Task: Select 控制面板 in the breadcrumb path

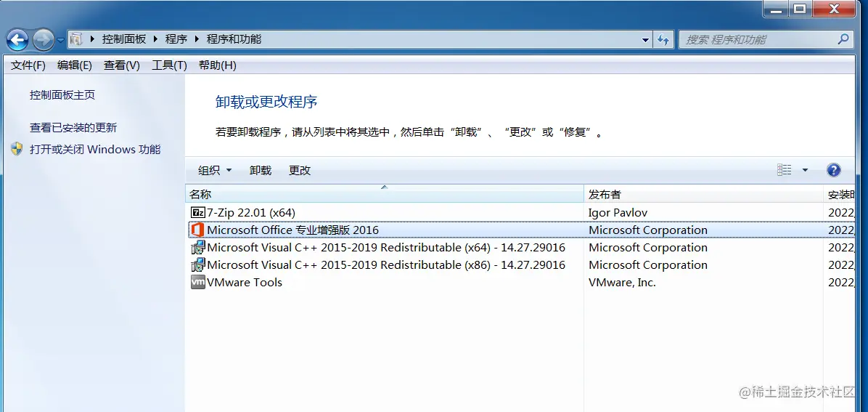Action: click(124, 39)
